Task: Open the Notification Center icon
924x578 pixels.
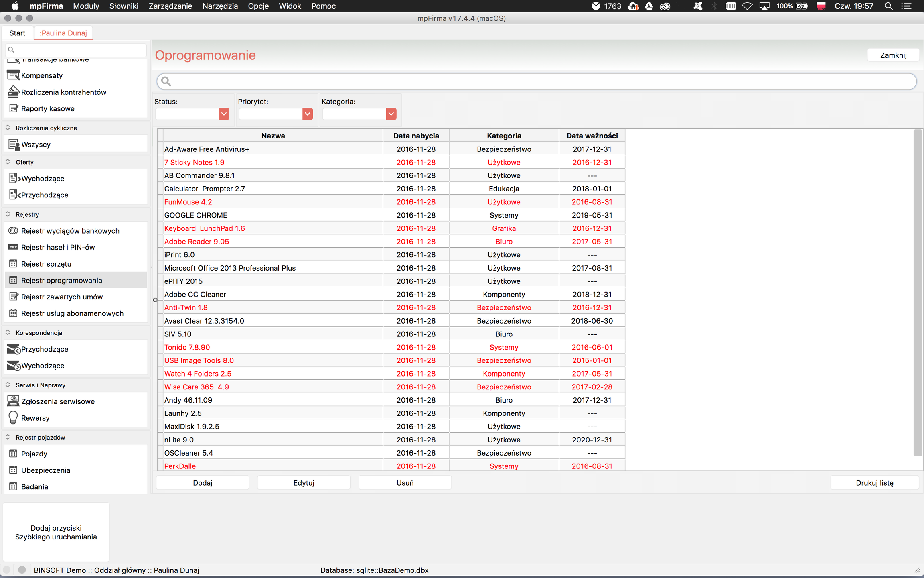Action: pos(906,6)
